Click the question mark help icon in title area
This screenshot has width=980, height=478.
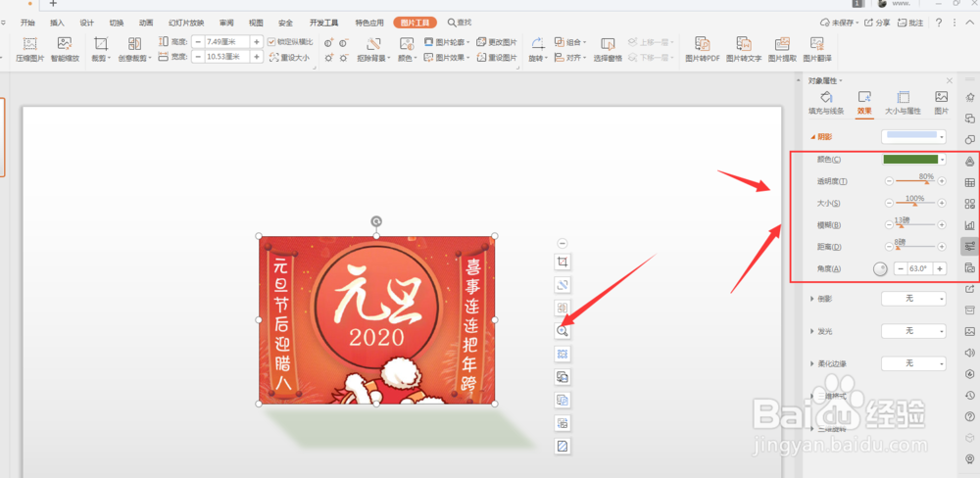pos(939,23)
